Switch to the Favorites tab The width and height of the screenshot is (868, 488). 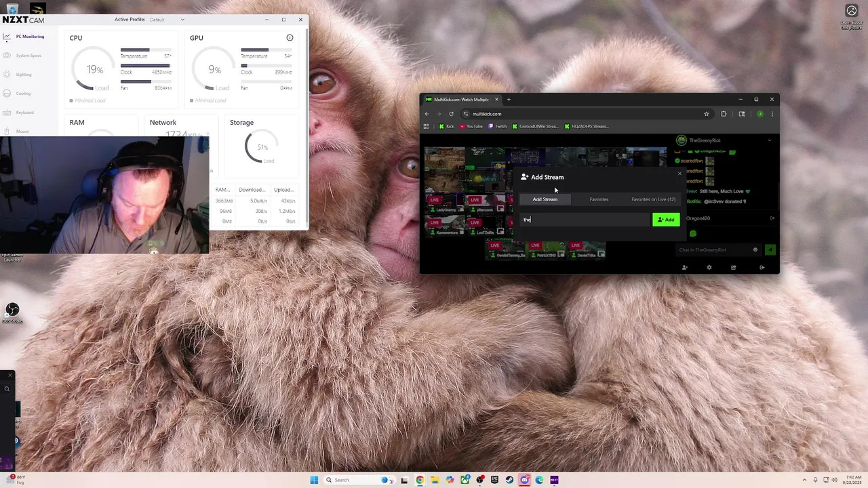(x=599, y=199)
